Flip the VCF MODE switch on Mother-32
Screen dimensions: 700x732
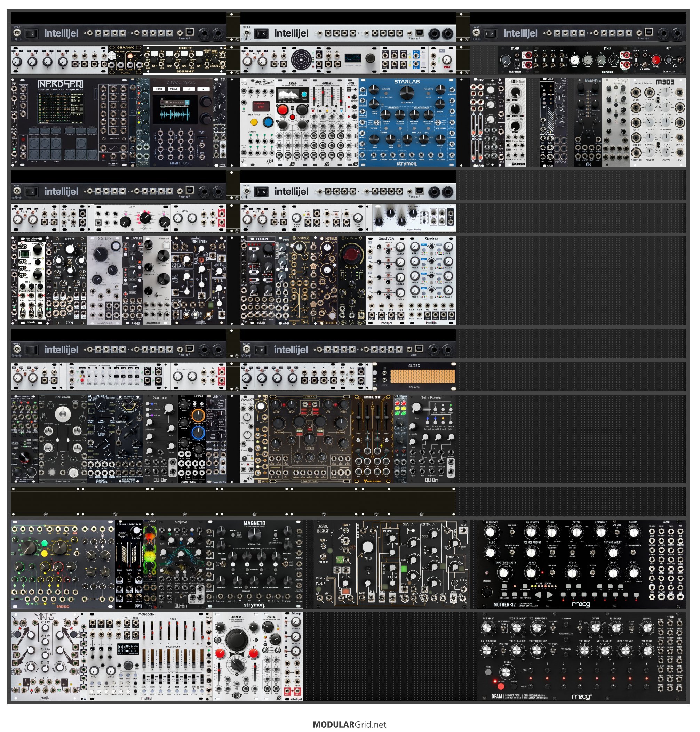pyautogui.click(x=572, y=552)
